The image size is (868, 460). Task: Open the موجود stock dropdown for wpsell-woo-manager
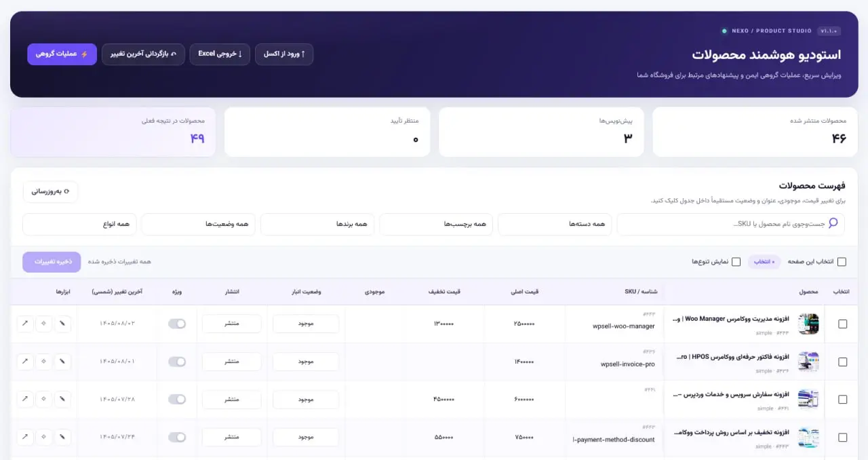(x=306, y=324)
